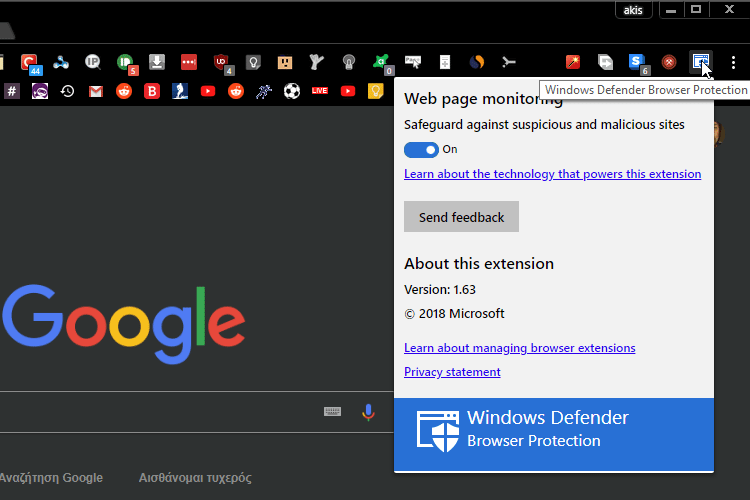Click the Αναζήτηση Google button
This screenshot has width=750, height=500.
[51, 478]
